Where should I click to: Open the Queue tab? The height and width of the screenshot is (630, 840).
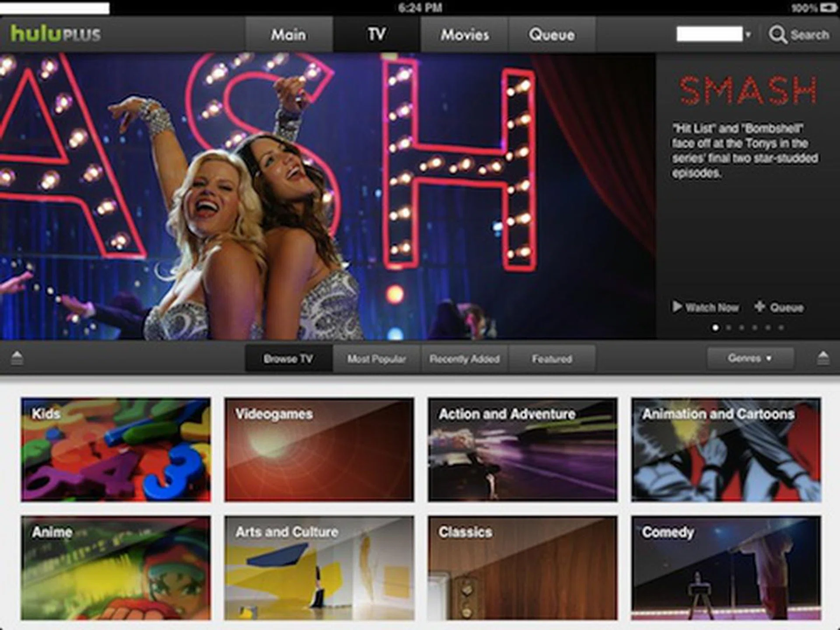point(551,35)
